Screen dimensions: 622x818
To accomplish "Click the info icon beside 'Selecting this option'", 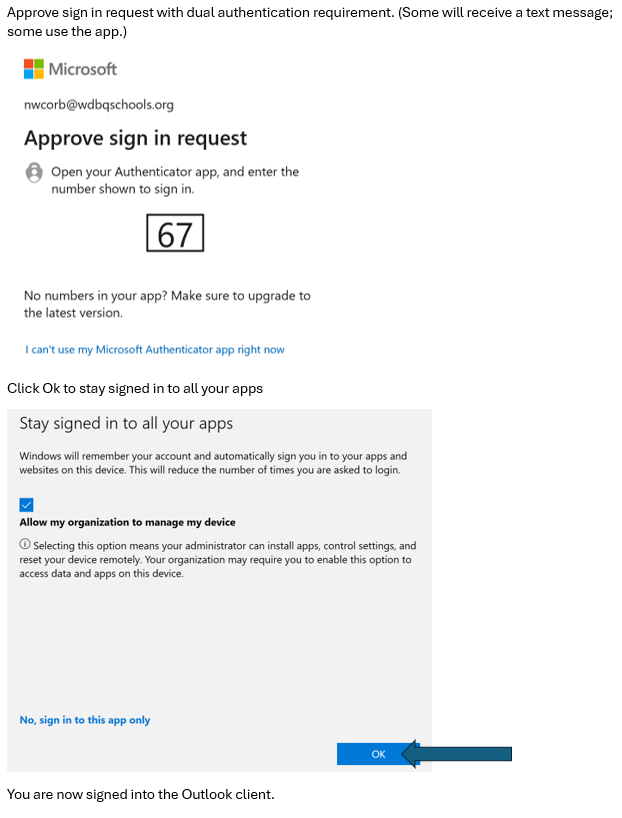I will pyautogui.click(x=25, y=545).
